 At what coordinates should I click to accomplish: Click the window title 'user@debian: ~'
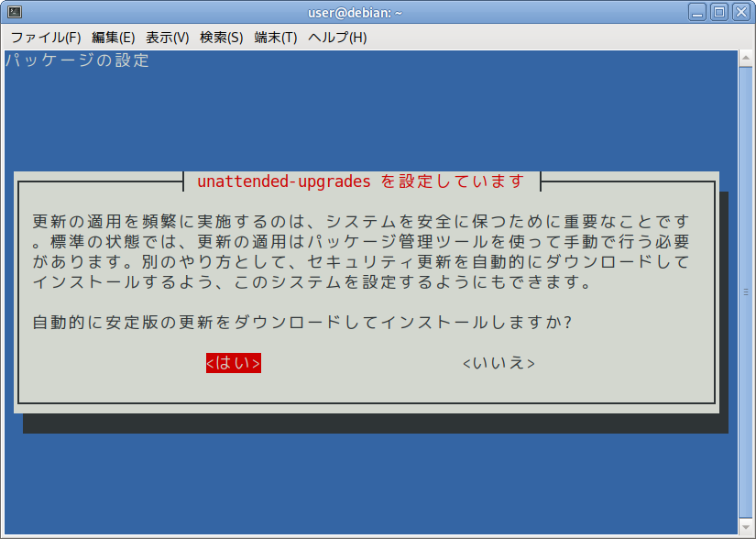coord(355,13)
